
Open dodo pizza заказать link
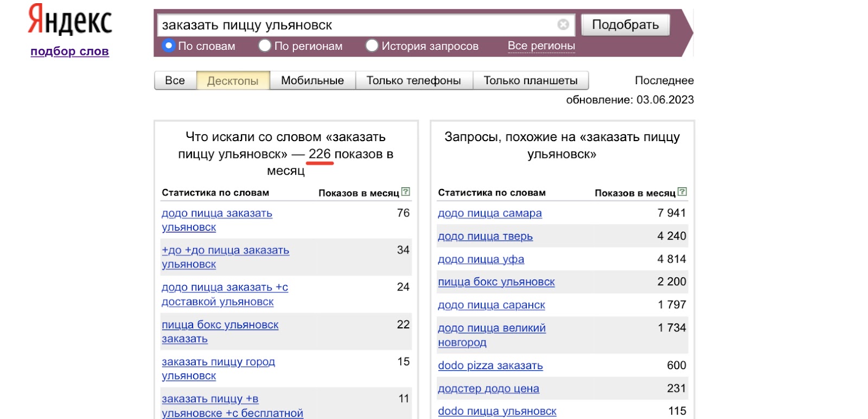(x=490, y=365)
